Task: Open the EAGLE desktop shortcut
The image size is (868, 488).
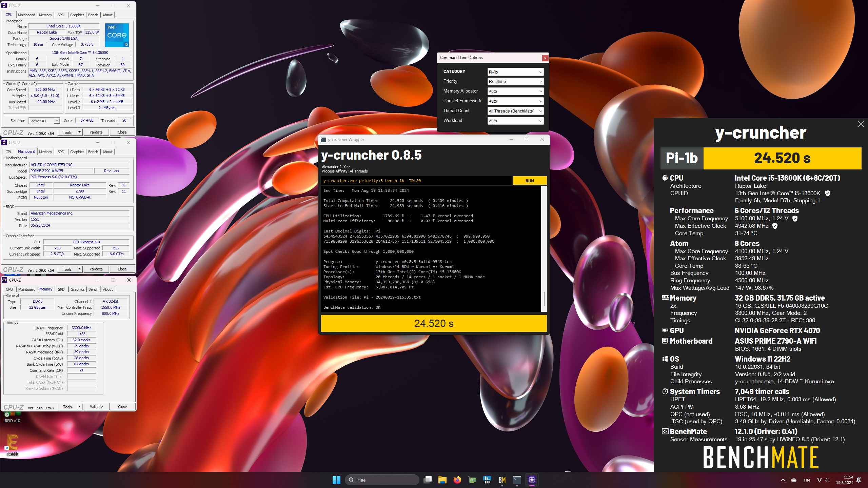Action: click(x=12, y=445)
